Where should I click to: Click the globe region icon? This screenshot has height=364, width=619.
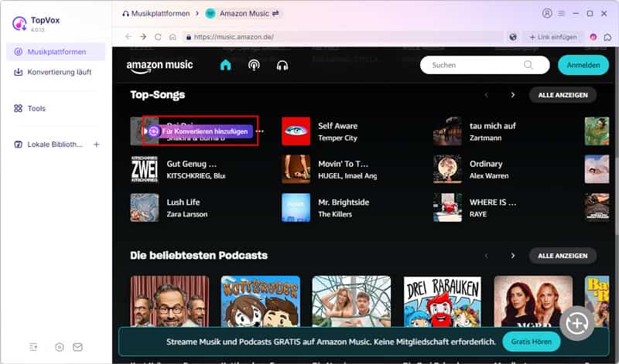(513, 36)
